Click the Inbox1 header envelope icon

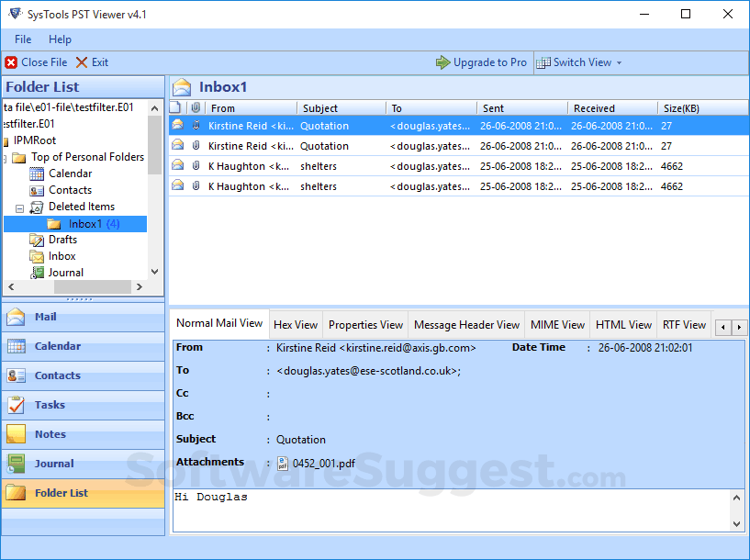click(182, 87)
